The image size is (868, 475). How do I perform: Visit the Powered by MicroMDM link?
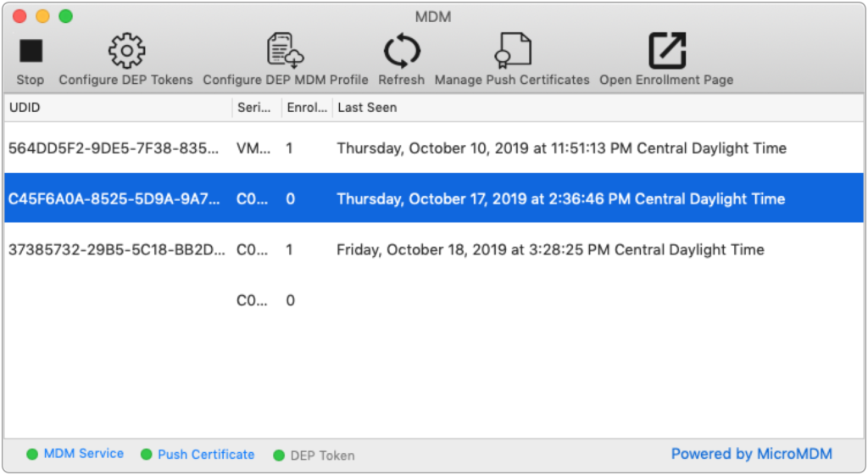point(751,454)
